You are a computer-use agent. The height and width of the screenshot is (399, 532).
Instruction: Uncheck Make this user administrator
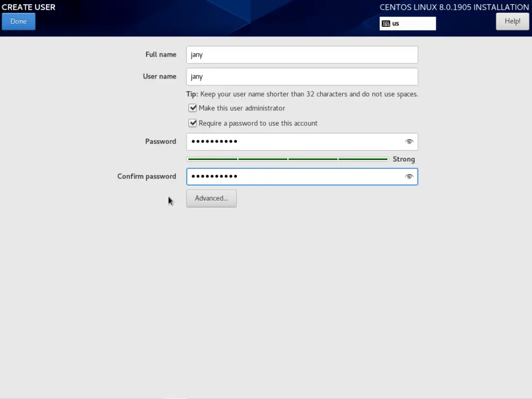pyautogui.click(x=192, y=108)
